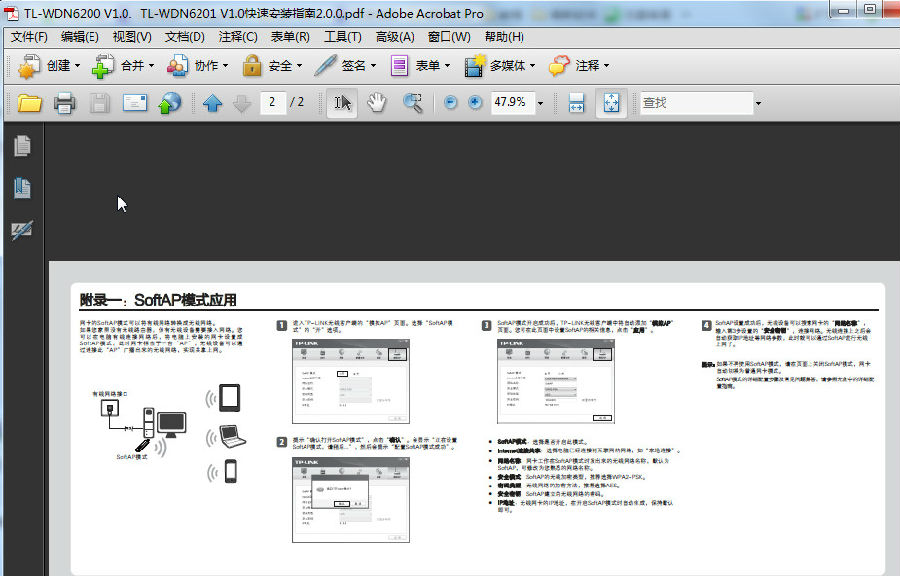Click the 安全 padlock icon

(251, 66)
